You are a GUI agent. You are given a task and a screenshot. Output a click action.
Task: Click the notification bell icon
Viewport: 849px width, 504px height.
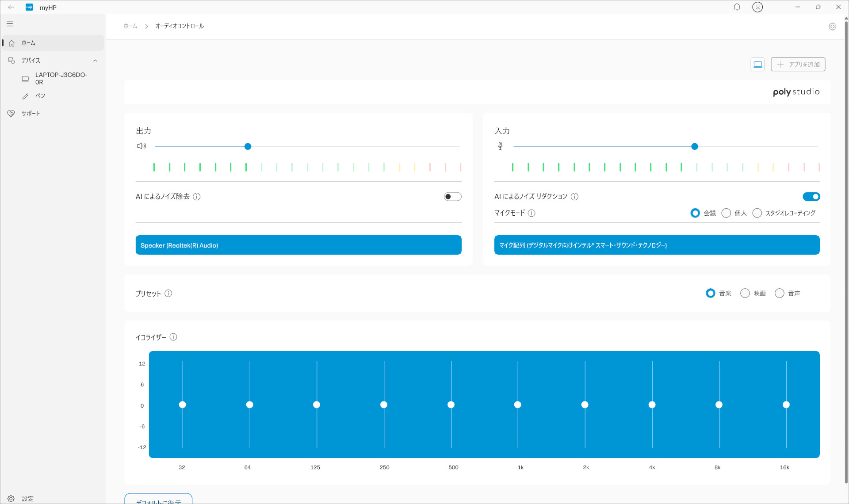(737, 7)
